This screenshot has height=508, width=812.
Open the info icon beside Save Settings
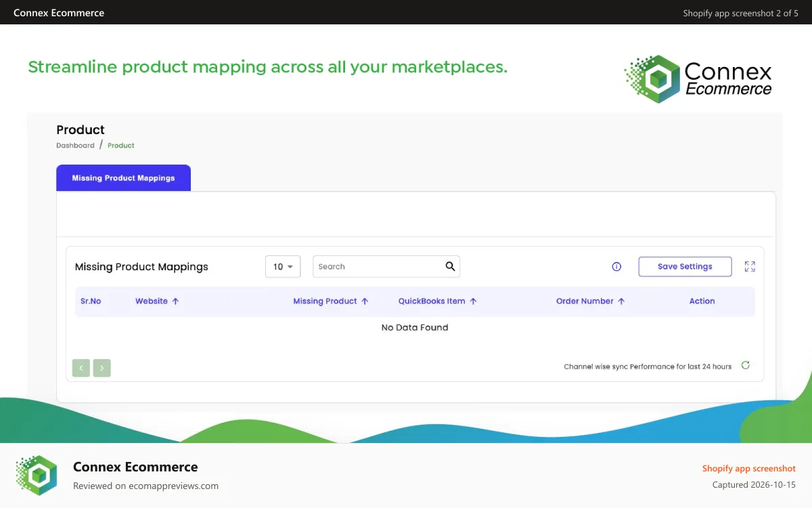pos(616,267)
